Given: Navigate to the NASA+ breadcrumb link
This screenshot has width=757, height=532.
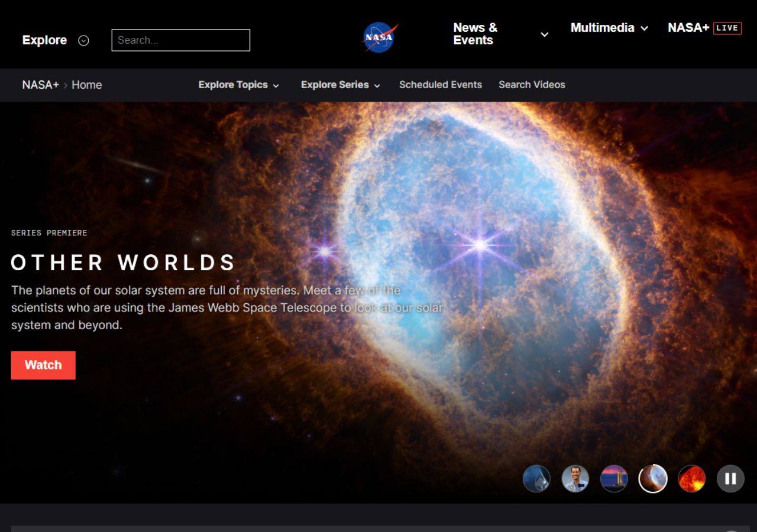Looking at the screenshot, I should point(39,85).
